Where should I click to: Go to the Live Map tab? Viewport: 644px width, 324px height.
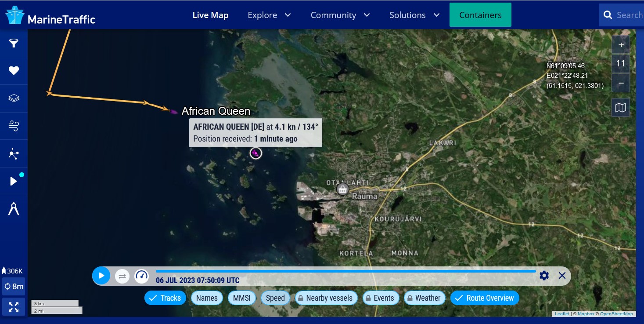(210, 15)
